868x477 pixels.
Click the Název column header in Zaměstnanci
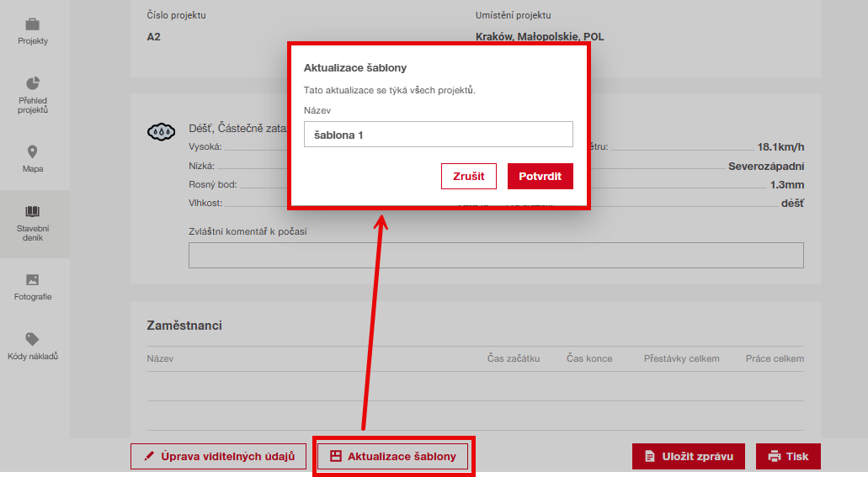[x=160, y=358]
